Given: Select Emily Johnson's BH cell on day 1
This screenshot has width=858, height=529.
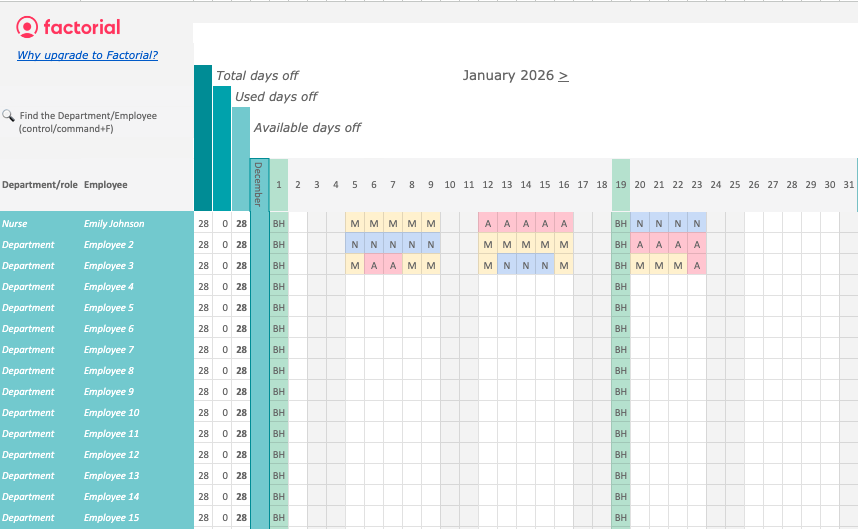Looking at the screenshot, I should [x=279, y=224].
